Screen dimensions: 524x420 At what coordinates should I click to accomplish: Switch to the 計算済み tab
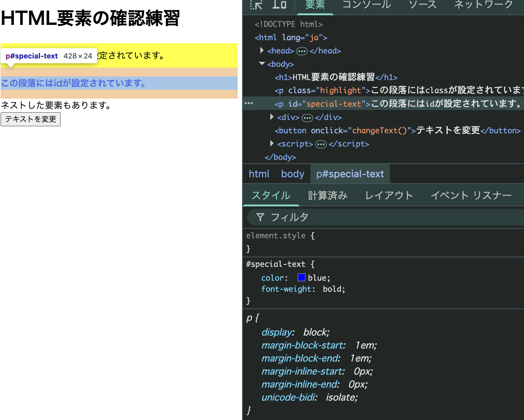[x=327, y=195]
